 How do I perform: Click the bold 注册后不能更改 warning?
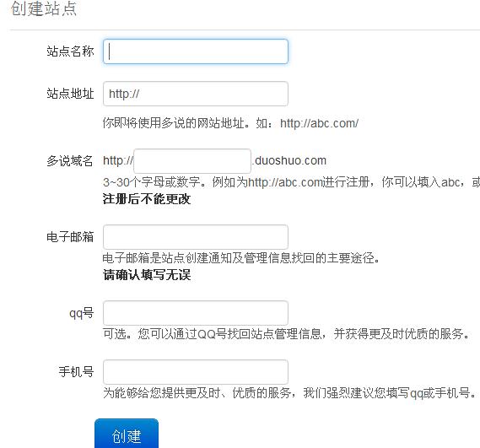tap(147, 199)
